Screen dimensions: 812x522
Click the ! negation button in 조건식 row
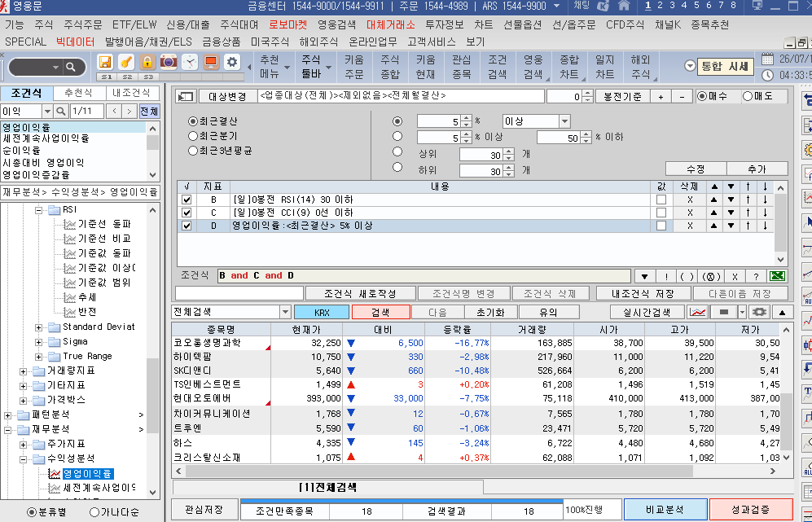[x=666, y=276]
